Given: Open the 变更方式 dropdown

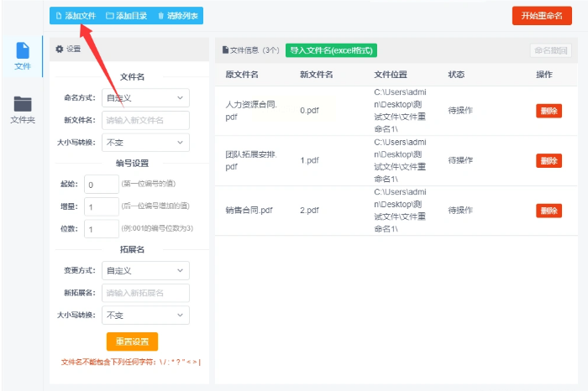Looking at the screenshot, I should coord(145,271).
